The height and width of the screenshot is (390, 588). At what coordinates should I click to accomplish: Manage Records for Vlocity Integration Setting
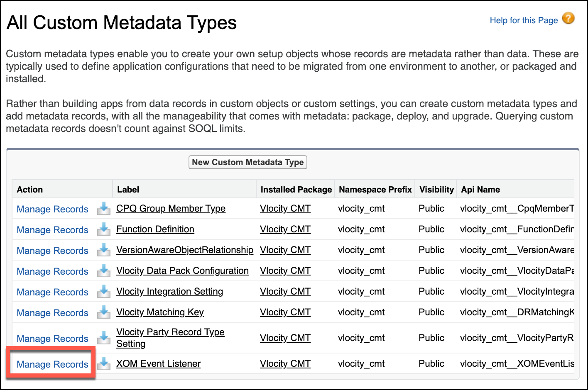[52, 292]
